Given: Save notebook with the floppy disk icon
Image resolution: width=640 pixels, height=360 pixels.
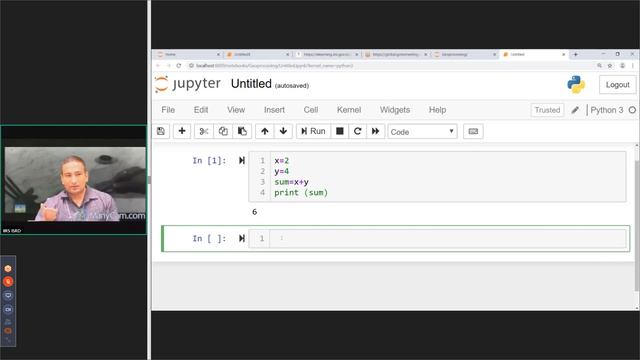Looking at the screenshot, I should 161,131.
